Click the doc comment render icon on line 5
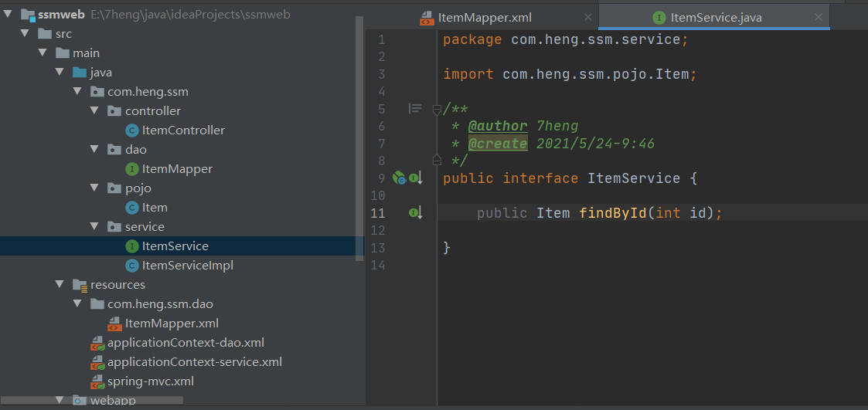Image resolution: width=868 pixels, height=410 pixels. pos(415,108)
